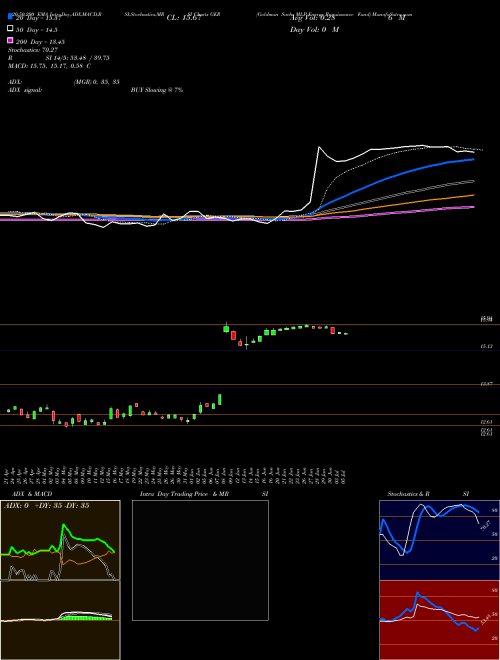
Task: Select the '50 Day = 14.3' legend text
Action: [37, 30]
